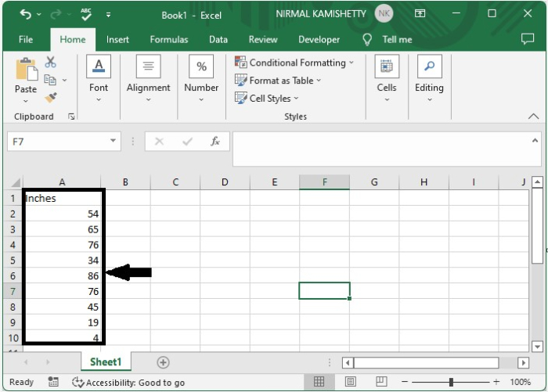This screenshot has height=392, width=548.
Task: Click Accessibility: Good to go status
Action: (128, 383)
